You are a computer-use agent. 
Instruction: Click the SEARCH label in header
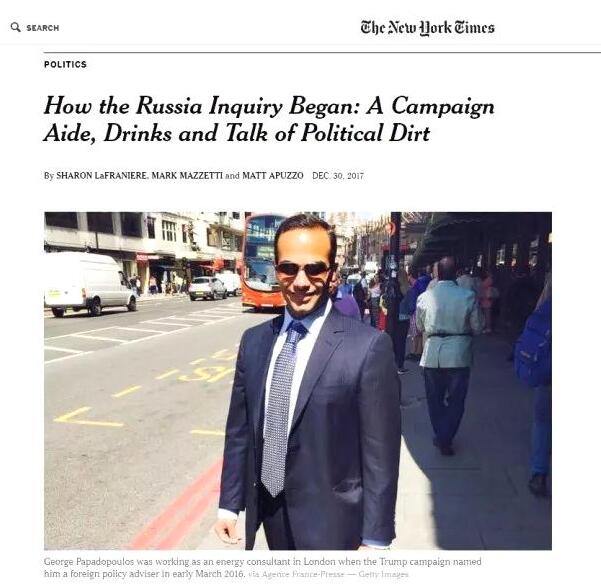[x=42, y=28]
